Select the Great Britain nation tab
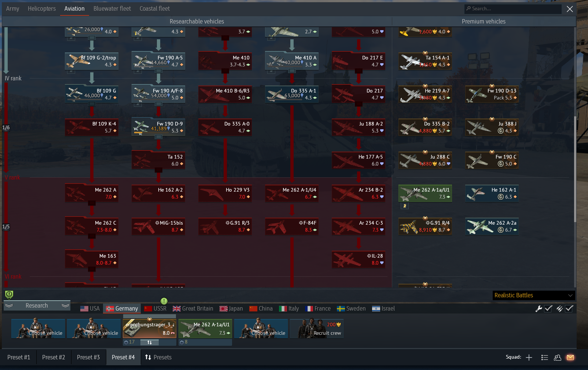The image size is (588, 370). [193, 309]
